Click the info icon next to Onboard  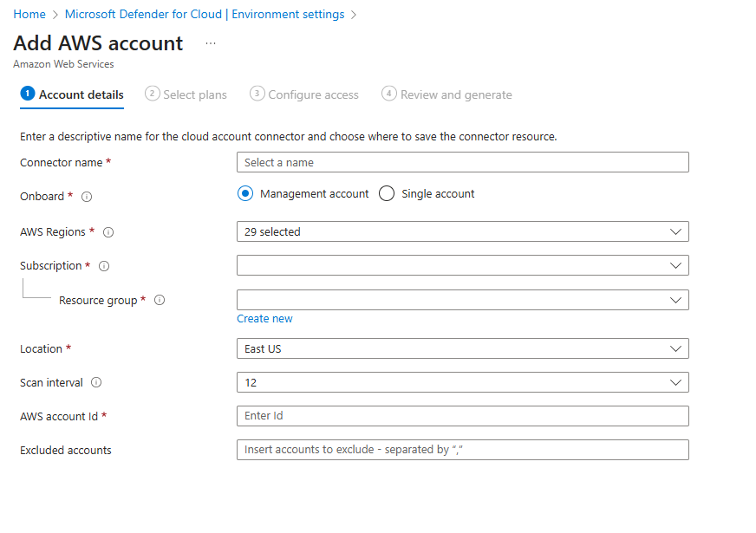[x=87, y=197]
